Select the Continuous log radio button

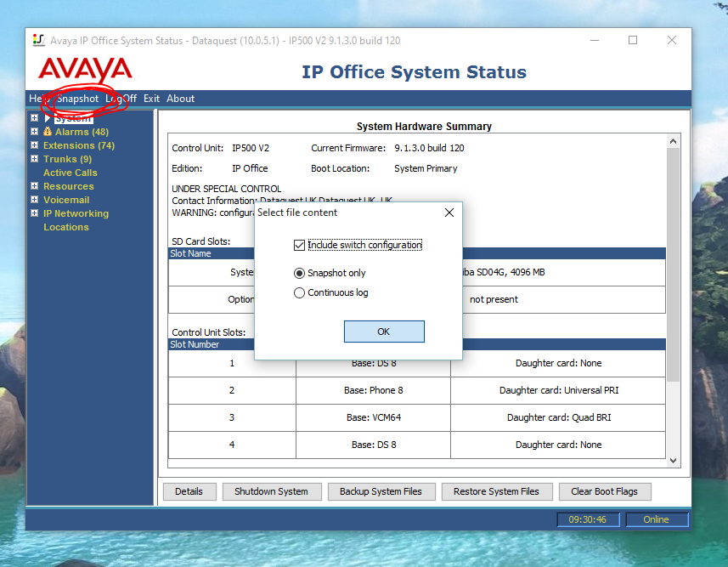[x=299, y=292]
